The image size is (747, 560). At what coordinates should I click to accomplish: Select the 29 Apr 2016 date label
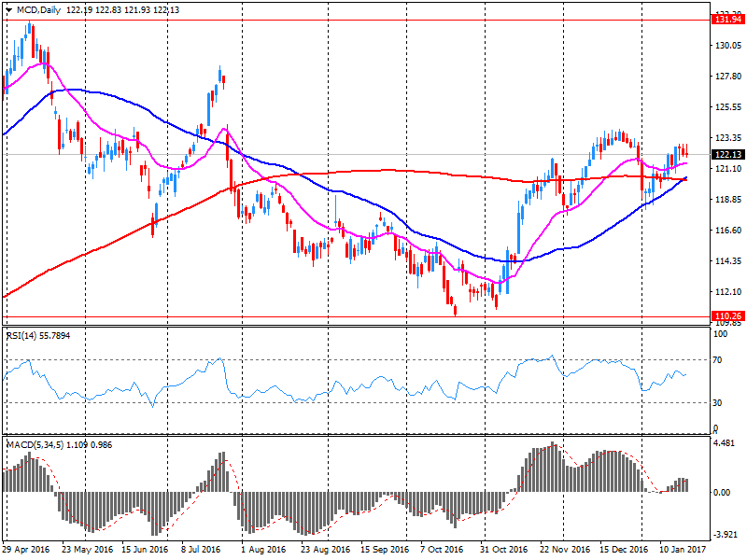(x=26, y=549)
